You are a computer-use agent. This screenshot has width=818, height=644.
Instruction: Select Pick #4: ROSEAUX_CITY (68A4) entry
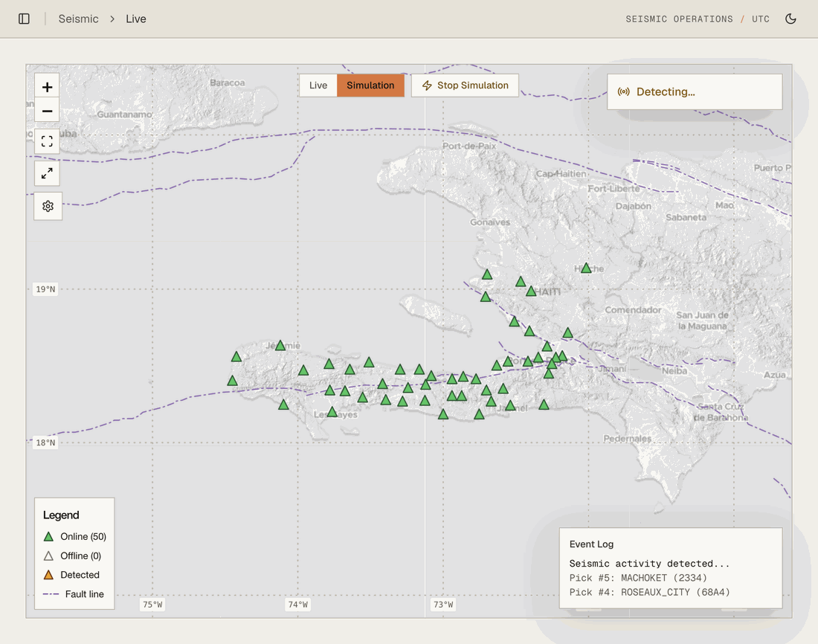pyautogui.click(x=649, y=593)
